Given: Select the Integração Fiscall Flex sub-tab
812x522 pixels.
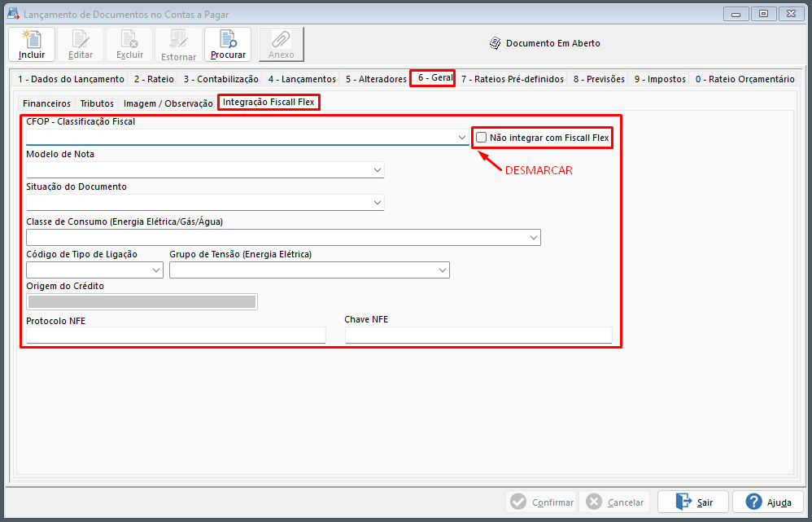Looking at the screenshot, I should tap(268, 102).
